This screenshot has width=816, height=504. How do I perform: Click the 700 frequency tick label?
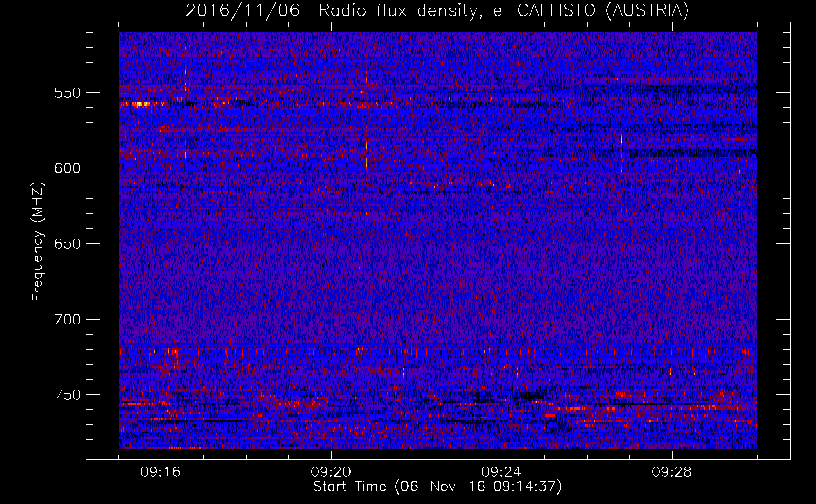pyautogui.click(x=68, y=319)
